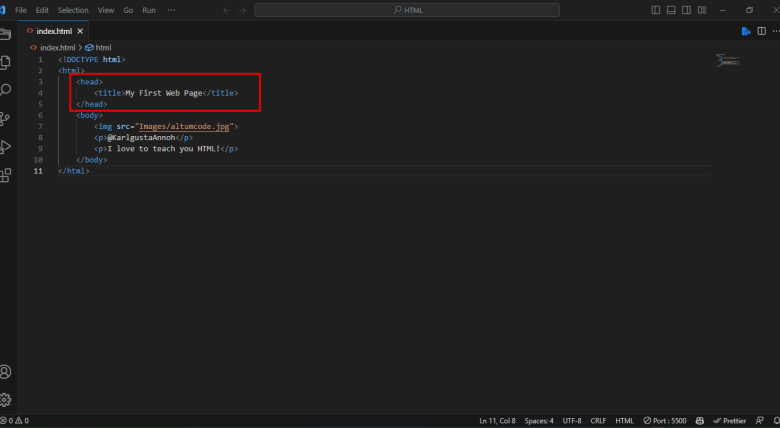Click the closing </html> tag on line 11

[74, 171]
